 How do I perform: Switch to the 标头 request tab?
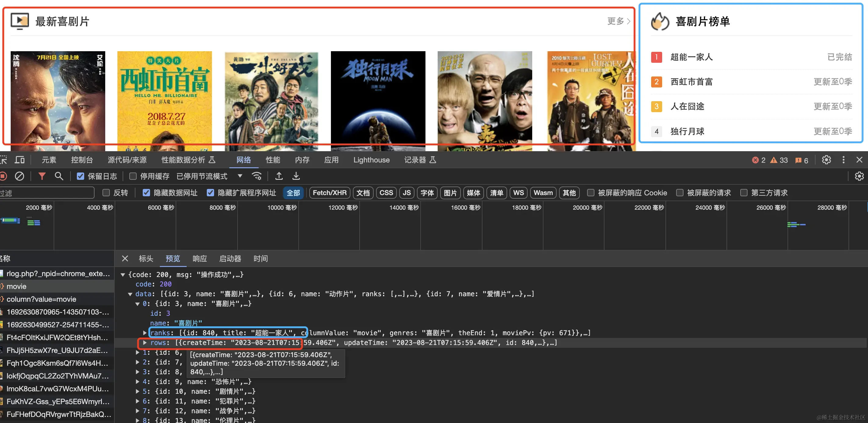tap(146, 259)
